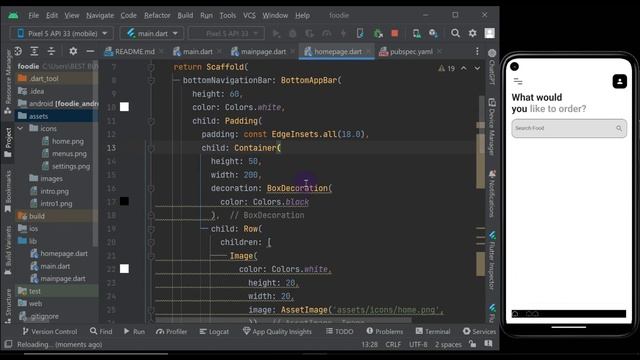The width and height of the screenshot is (640, 360).
Task: Click the 19 warnings indicator
Action: click(447, 69)
